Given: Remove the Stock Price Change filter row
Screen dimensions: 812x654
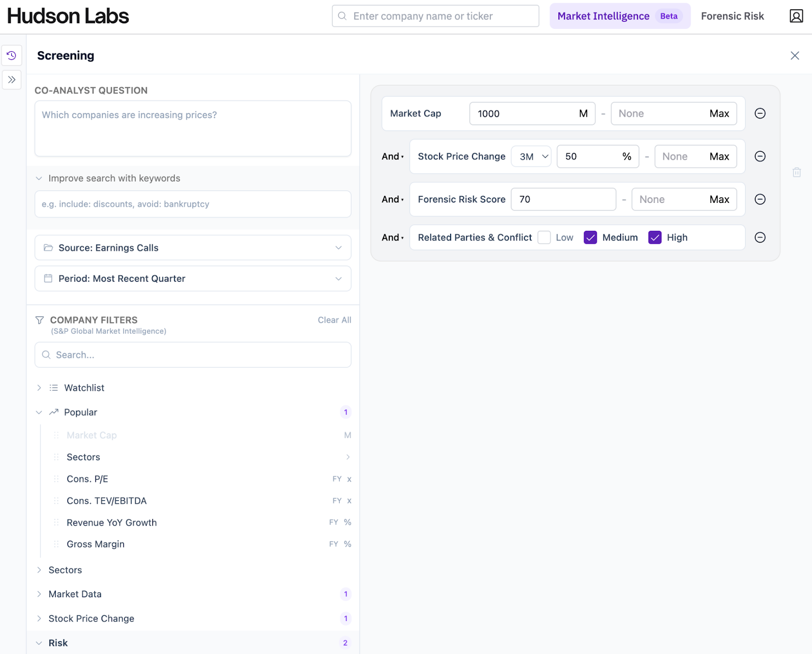Looking at the screenshot, I should (x=760, y=156).
